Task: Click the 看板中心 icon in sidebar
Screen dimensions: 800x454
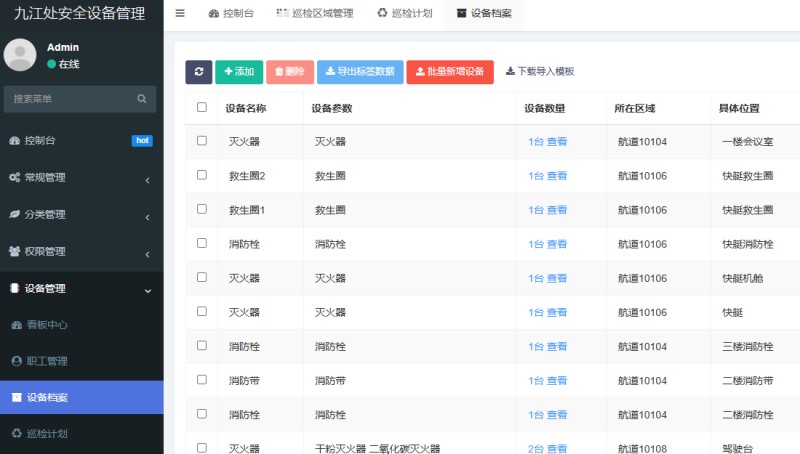Action: 16,325
